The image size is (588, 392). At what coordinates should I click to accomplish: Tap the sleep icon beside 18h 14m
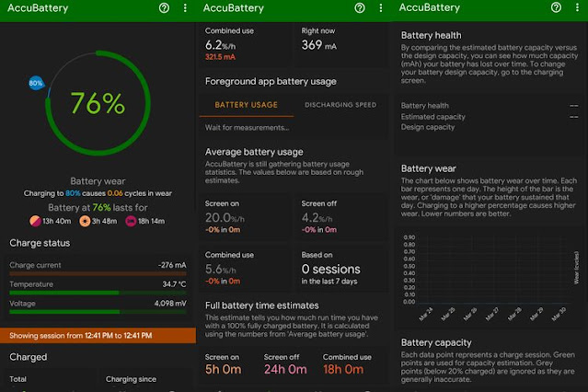(x=131, y=221)
